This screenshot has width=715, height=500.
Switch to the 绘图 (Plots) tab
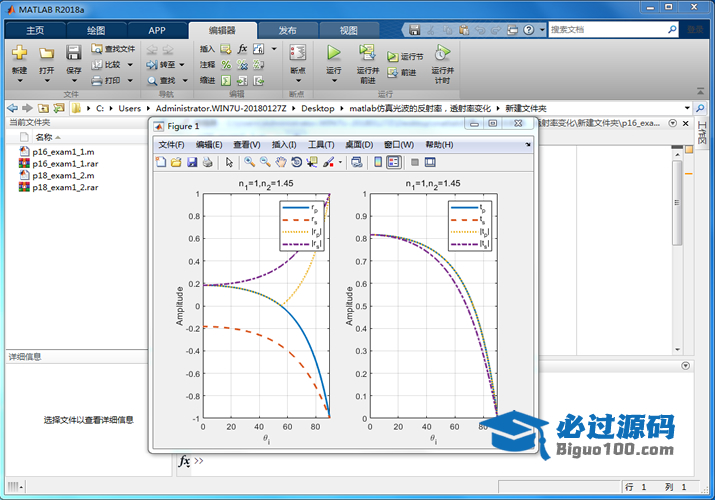pyautogui.click(x=96, y=30)
